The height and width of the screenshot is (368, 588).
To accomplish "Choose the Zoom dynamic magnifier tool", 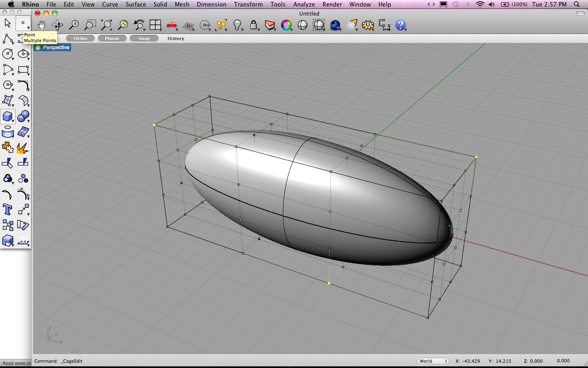I will click(74, 25).
